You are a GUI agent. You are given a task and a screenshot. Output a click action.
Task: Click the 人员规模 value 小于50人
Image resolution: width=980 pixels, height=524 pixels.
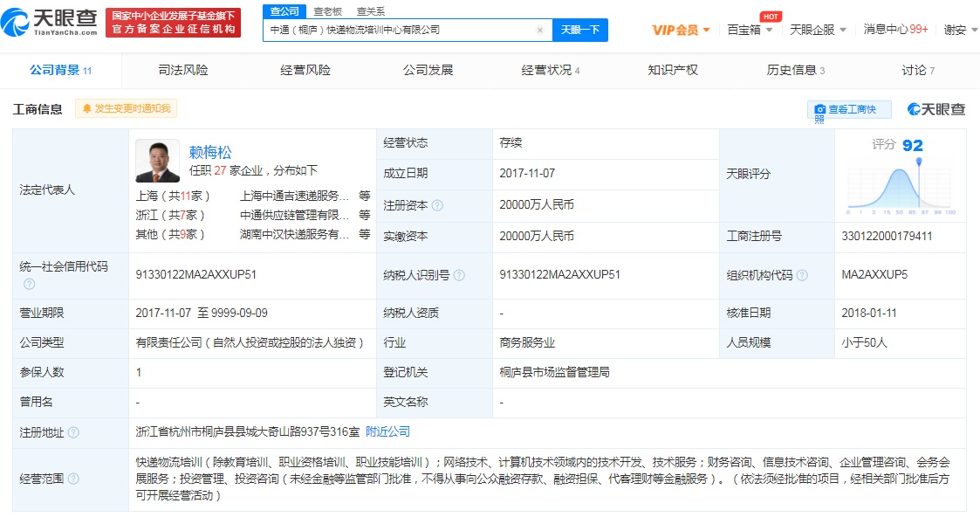pyautogui.click(x=864, y=342)
